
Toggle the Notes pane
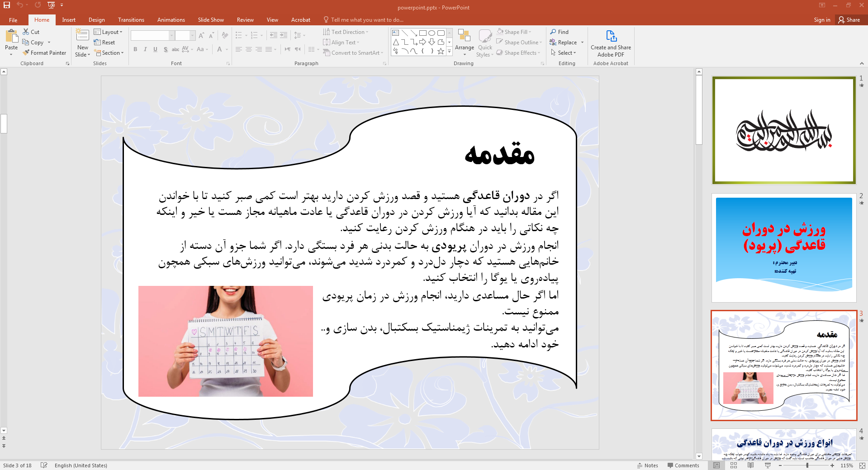coord(647,465)
